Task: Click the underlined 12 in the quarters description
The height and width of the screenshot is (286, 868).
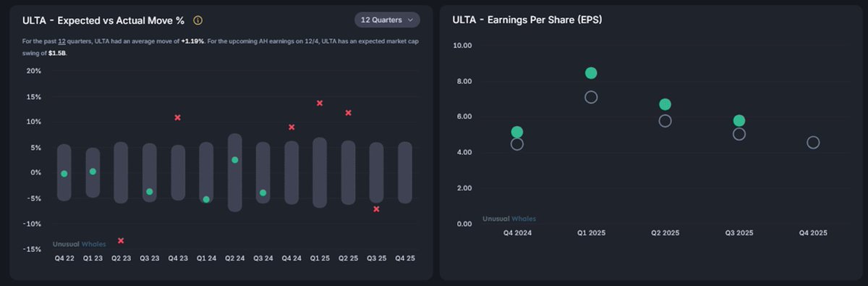Action: click(x=63, y=42)
